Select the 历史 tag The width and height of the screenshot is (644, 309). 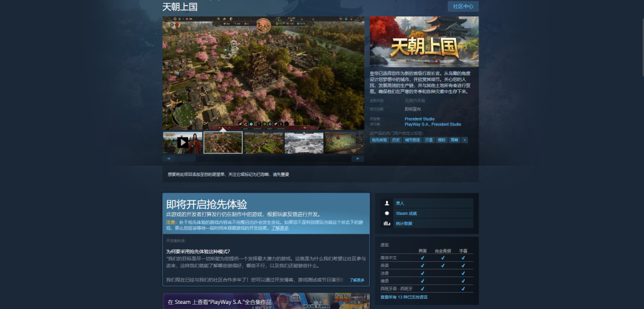396,140
